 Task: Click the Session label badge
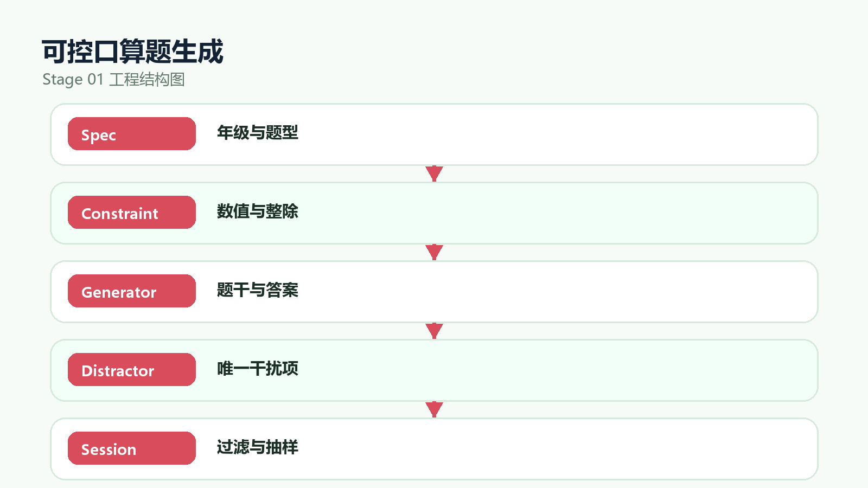coord(132,448)
